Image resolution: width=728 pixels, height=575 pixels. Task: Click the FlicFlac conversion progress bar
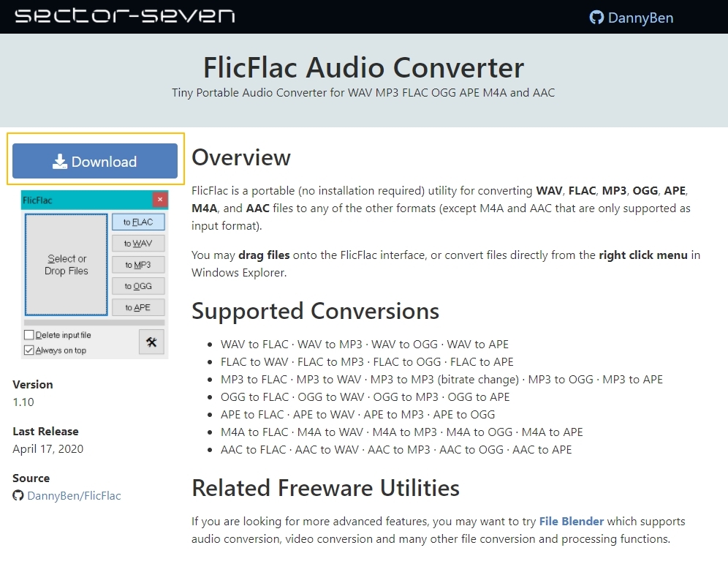click(x=94, y=323)
